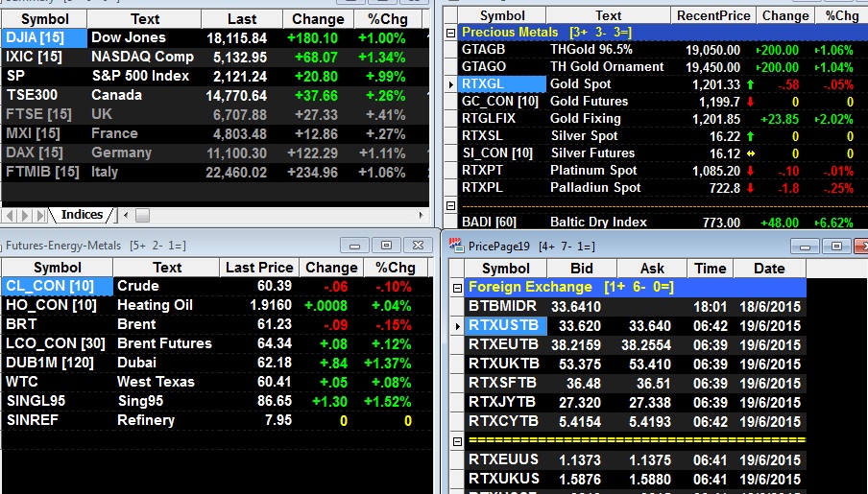Image resolution: width=868 pixels, height=494 pixels.
Task: Click Last column header in Indices window
Action: coord(242,19)
